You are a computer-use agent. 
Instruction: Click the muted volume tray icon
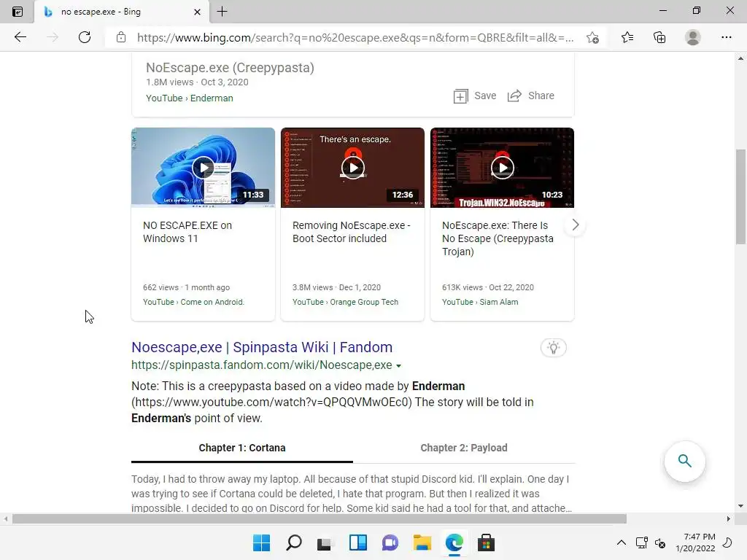(659, 542)
